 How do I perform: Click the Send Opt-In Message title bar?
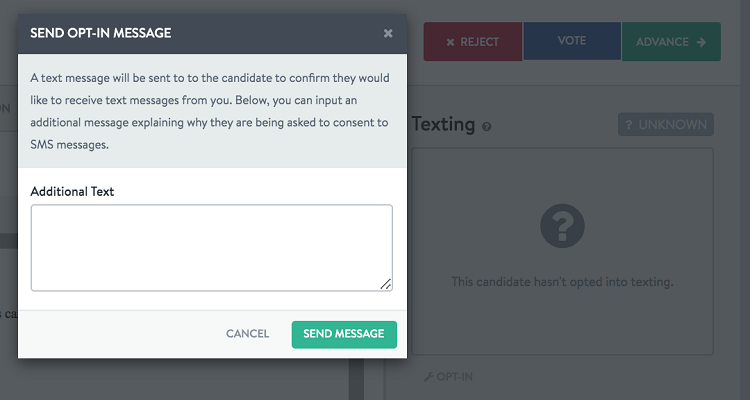212,33
